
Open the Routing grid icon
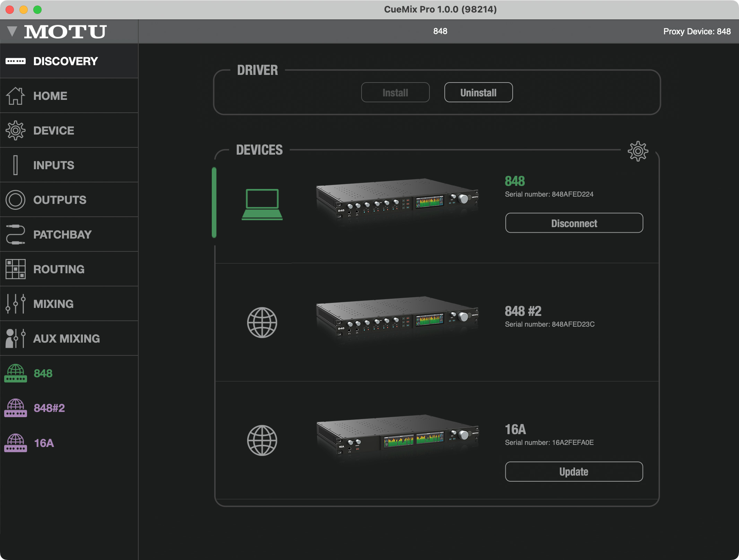[15, 269]
